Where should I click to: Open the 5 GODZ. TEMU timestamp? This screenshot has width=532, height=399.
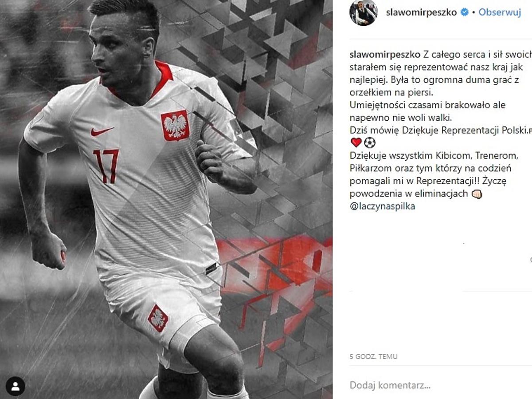coord(373,356)
